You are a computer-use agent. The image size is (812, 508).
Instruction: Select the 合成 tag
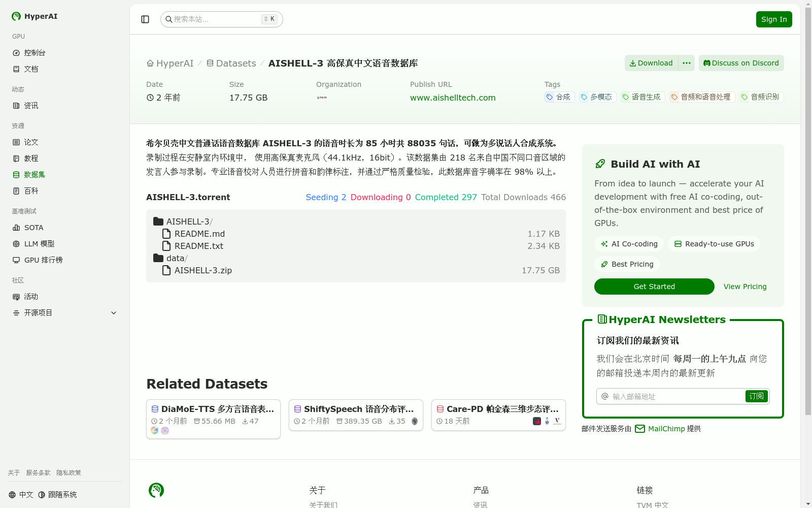click(x=559, y=97)
